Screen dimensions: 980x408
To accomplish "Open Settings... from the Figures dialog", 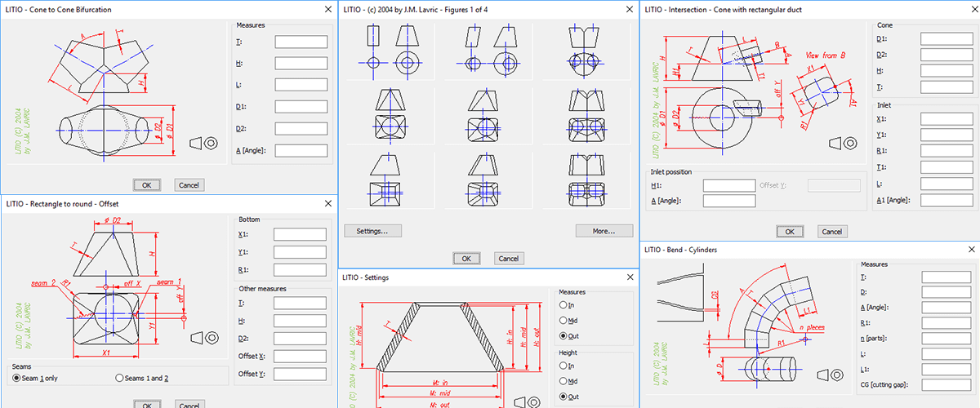I will 372,231.
